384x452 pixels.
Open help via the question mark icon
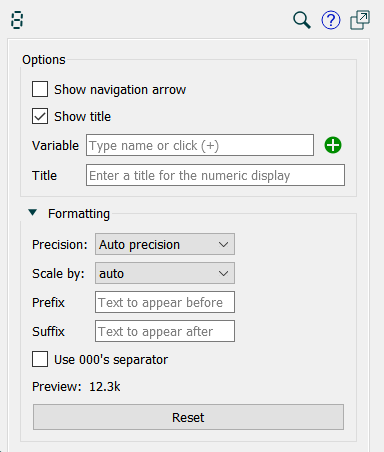tap(331, 20)
